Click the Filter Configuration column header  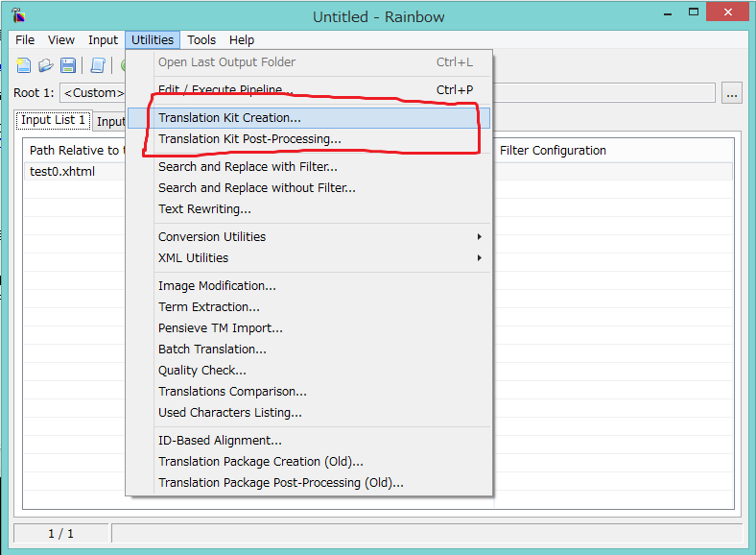click(x=613, y=151)
